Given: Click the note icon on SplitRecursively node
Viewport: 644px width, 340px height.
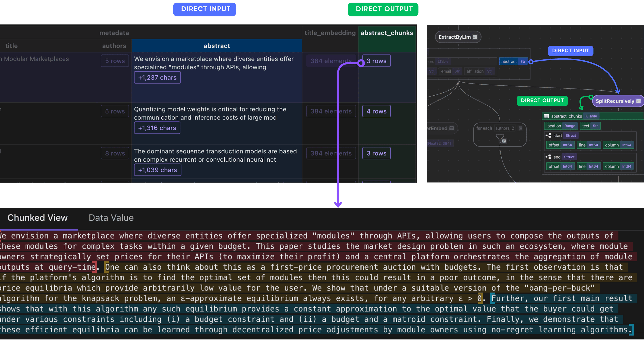Looking at the screenshot, I should 638,101.
